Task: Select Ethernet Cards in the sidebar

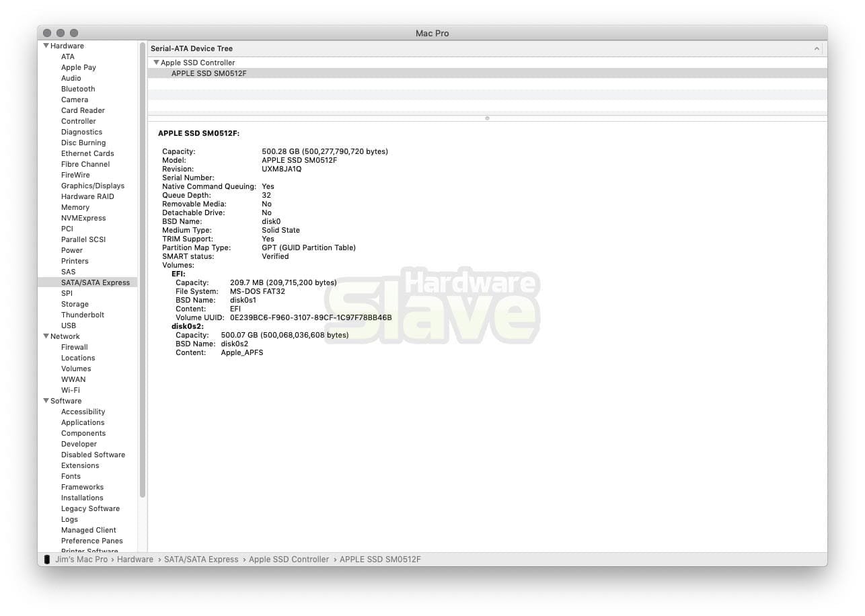Action: click(x=87, y=153)
